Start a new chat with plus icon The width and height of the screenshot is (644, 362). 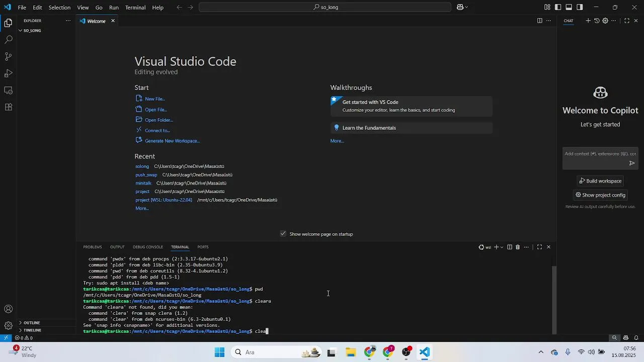[588, 21]
